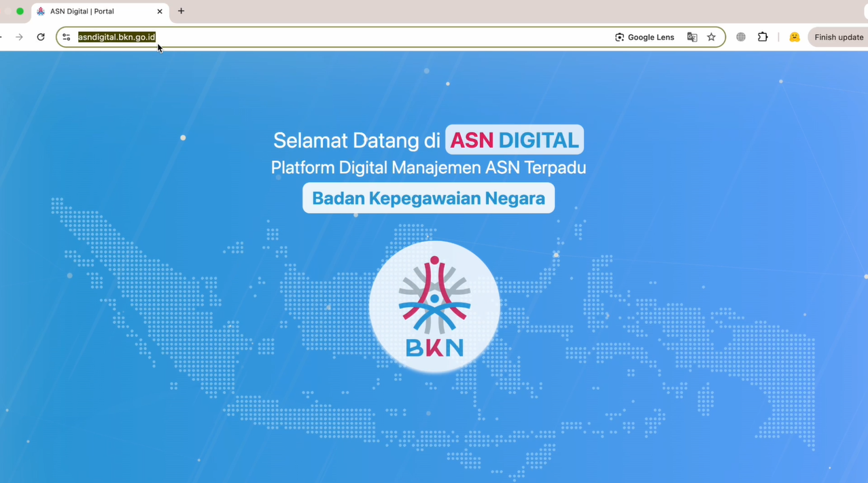
Task: Click the ASN DIGITAL badge text
Action: (x=515, y=140)
